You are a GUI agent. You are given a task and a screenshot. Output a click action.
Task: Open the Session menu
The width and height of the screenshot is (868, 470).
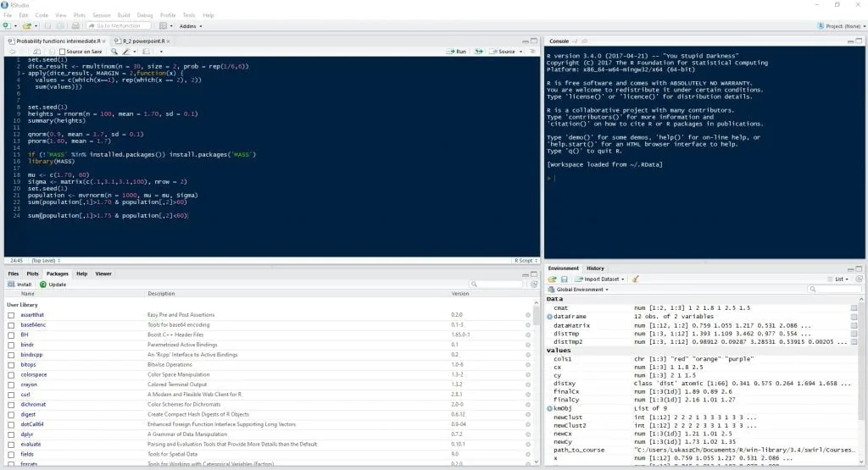pos(102,15)
